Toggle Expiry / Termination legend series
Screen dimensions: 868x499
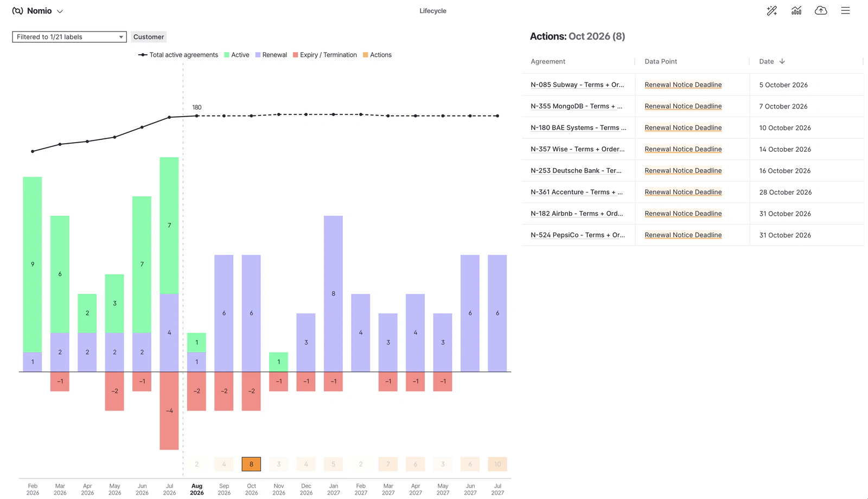pyautogui.click(x=325, y=55)
